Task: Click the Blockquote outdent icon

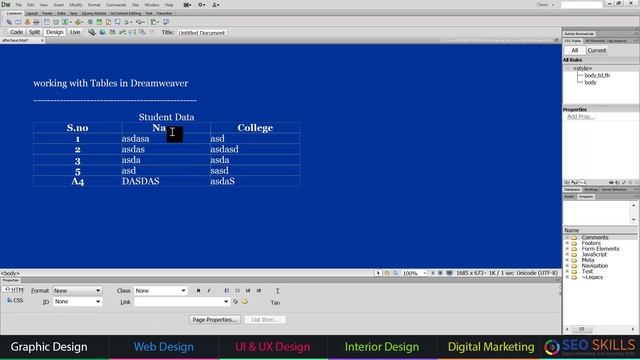Action: (248, 291)
